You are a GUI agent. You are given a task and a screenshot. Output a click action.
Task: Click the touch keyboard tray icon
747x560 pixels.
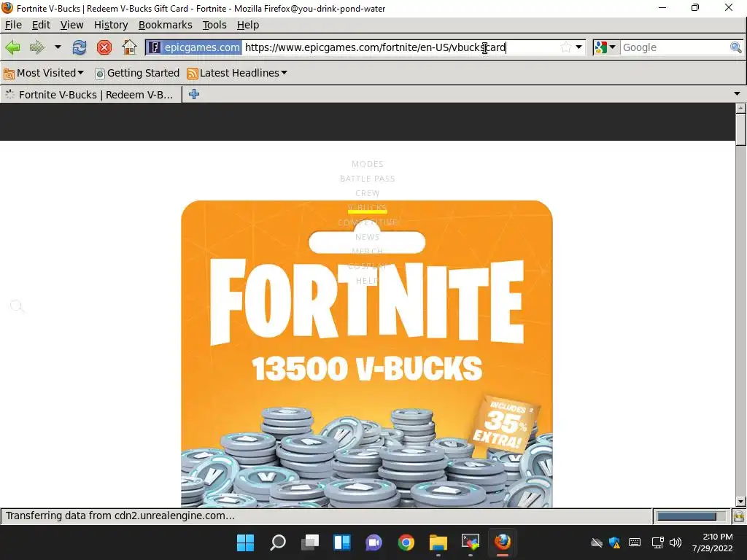point(635,542)
